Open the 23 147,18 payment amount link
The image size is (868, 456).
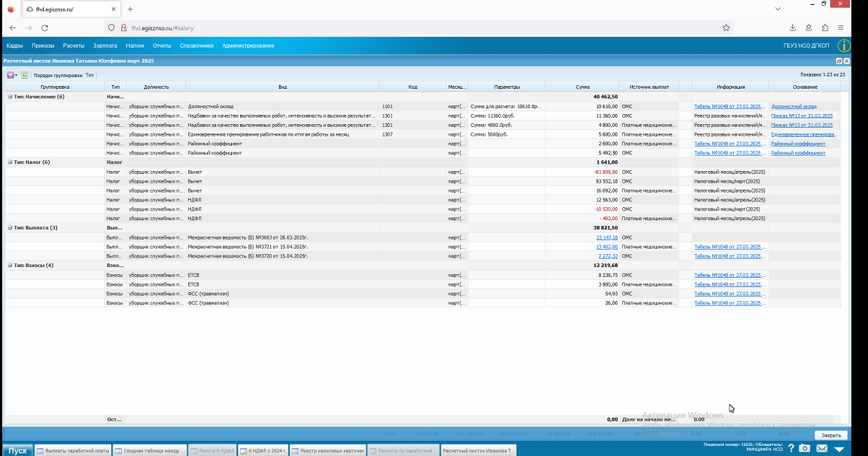[x=607, y=237]
